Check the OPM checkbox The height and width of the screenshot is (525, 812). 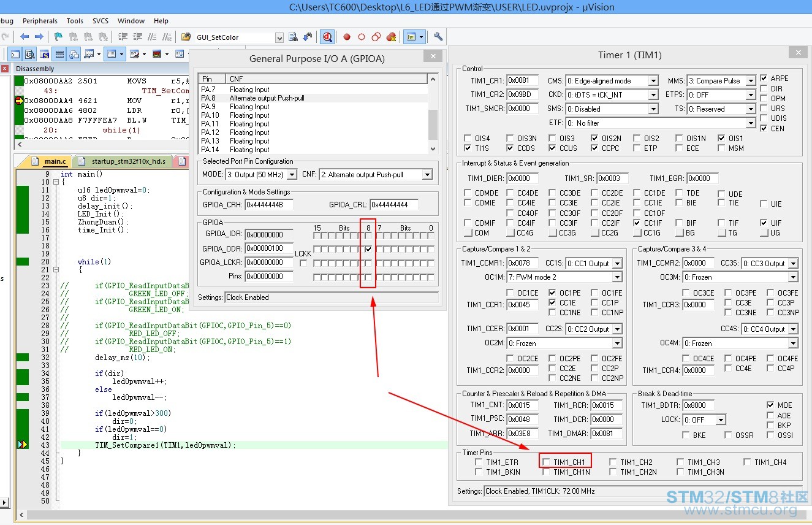[764, 98]
